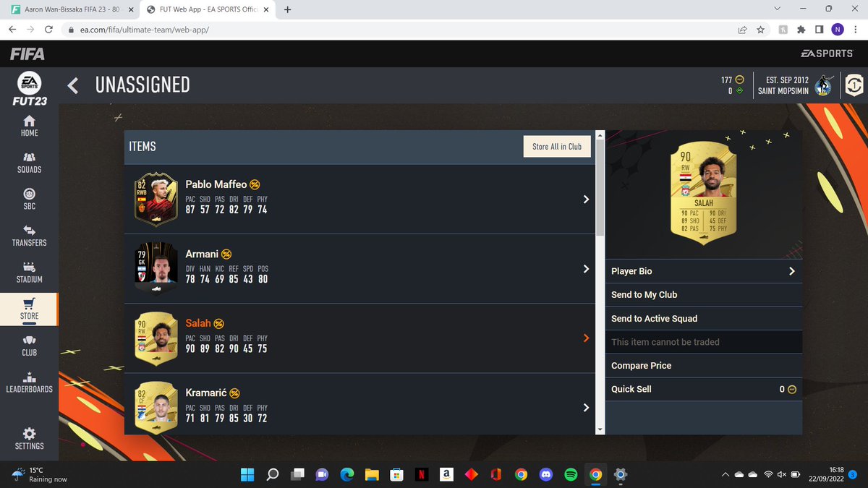The height and width of the screenshot is (488, 868).
Task: Select the FUT Web App browser tab
Action: (206, 9)
